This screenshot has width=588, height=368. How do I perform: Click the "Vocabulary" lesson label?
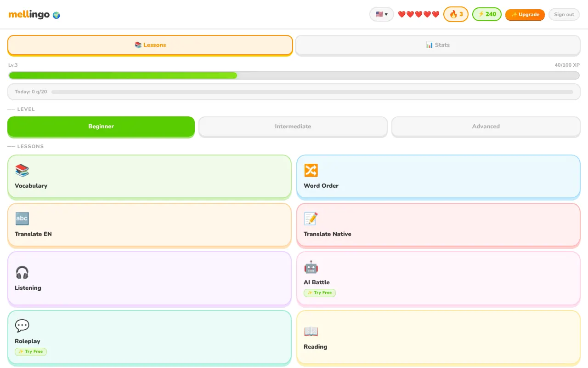pyautogui.click(x=31, y=186)
